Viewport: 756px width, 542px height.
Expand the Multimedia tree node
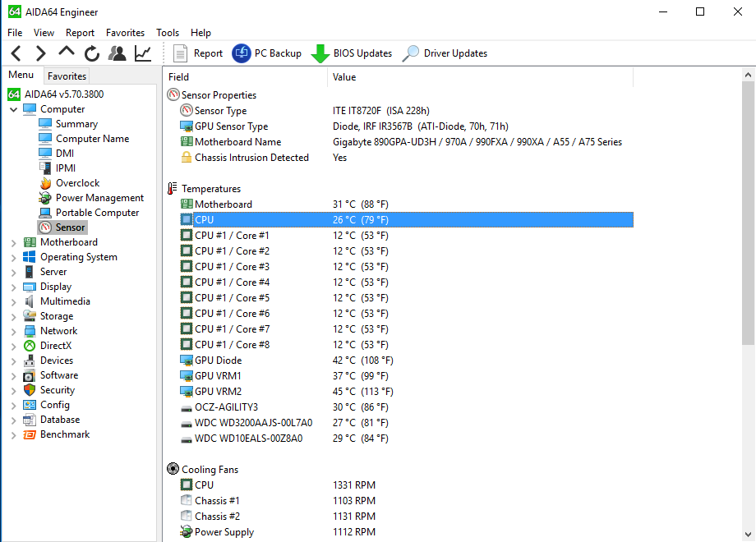pos(13,302)
